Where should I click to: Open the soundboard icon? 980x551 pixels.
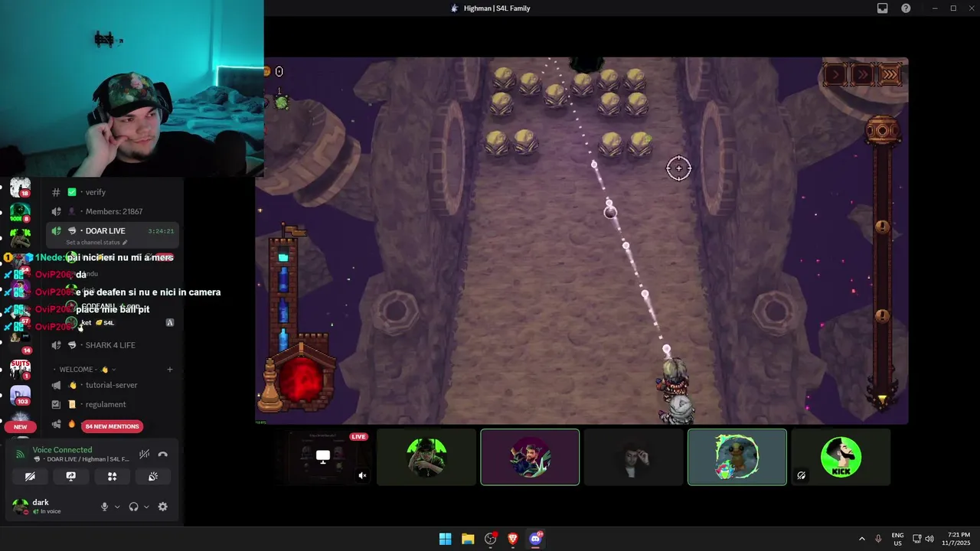pos(153,476)
